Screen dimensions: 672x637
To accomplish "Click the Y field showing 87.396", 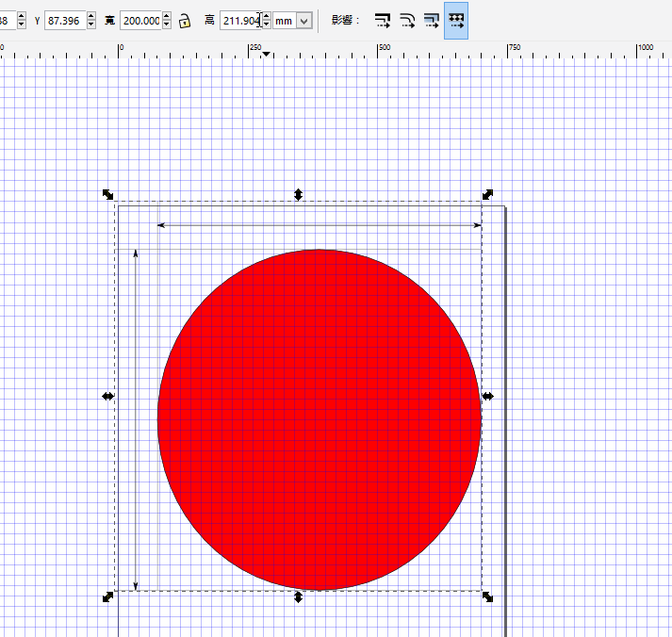I will pyautogui.click(x=65, y=20).
